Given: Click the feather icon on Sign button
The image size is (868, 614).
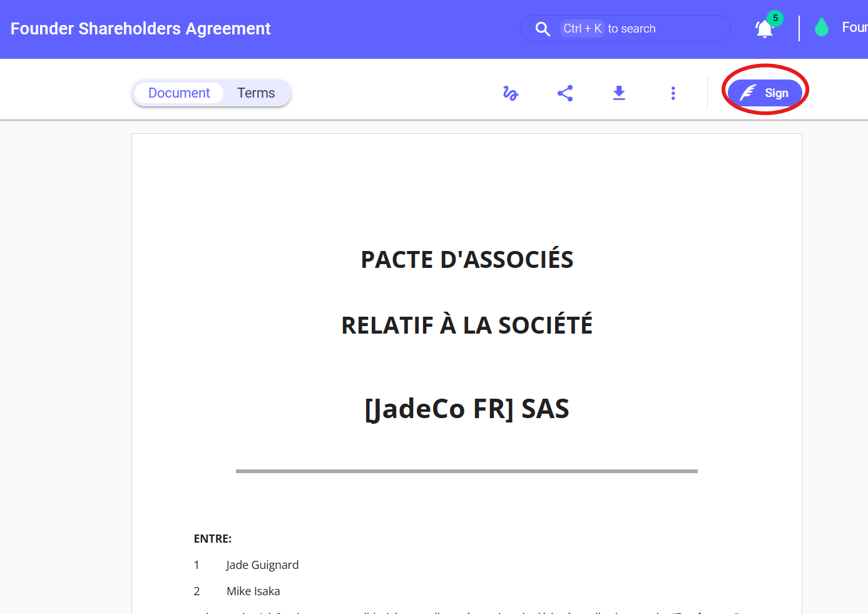Looking at the screenshot, I should click(748, 93).
